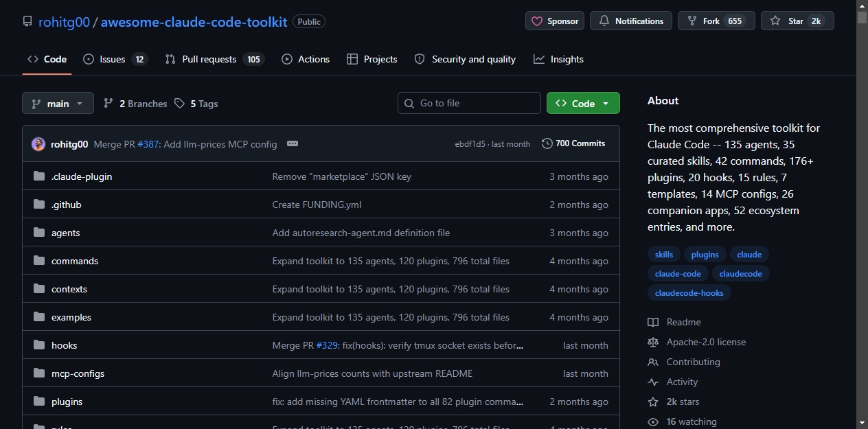Image resolution: width=868 pixels, height=429 pixels.
Task: Open commit hash ebdf1d5
Action: (470, 144)
